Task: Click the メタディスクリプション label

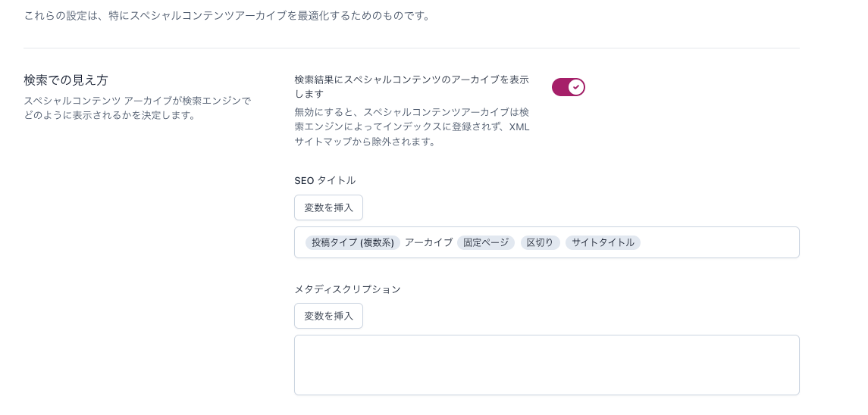Action: point(348,289)
